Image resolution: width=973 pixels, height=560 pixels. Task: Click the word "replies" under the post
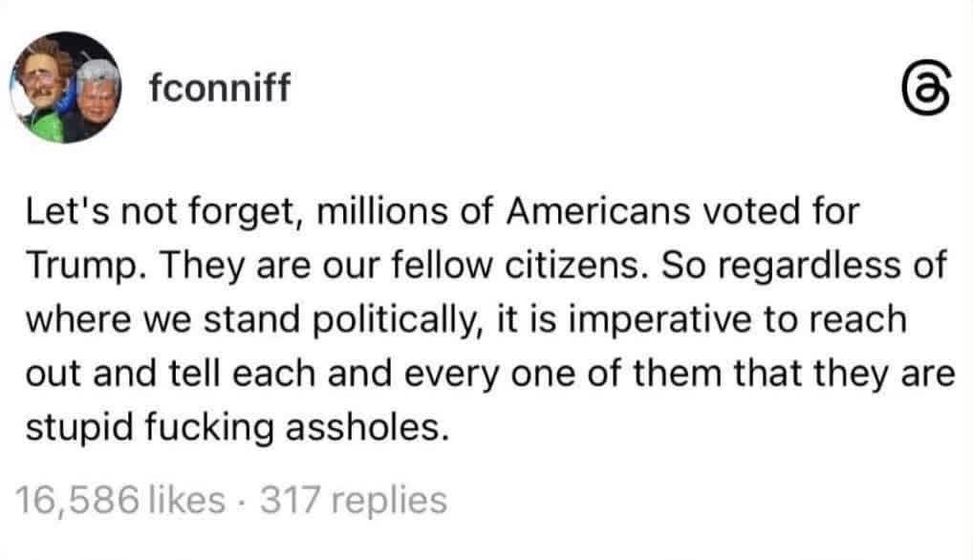coord(389,501)
